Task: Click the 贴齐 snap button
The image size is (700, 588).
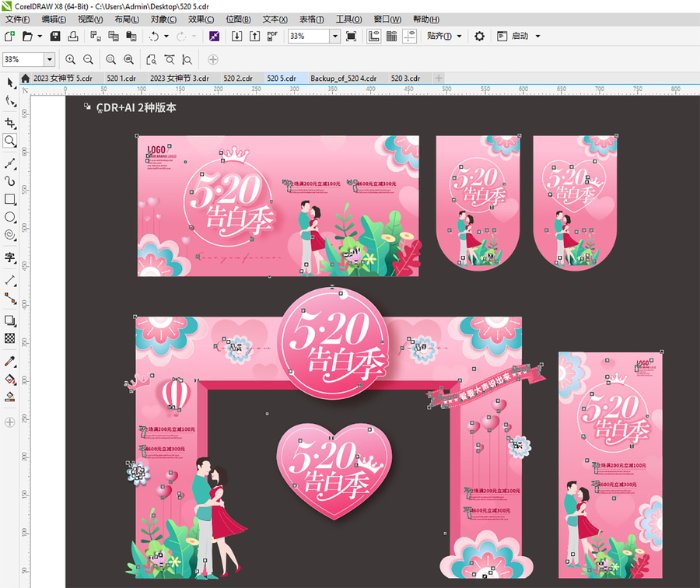Action: click(x=439, y=36)
